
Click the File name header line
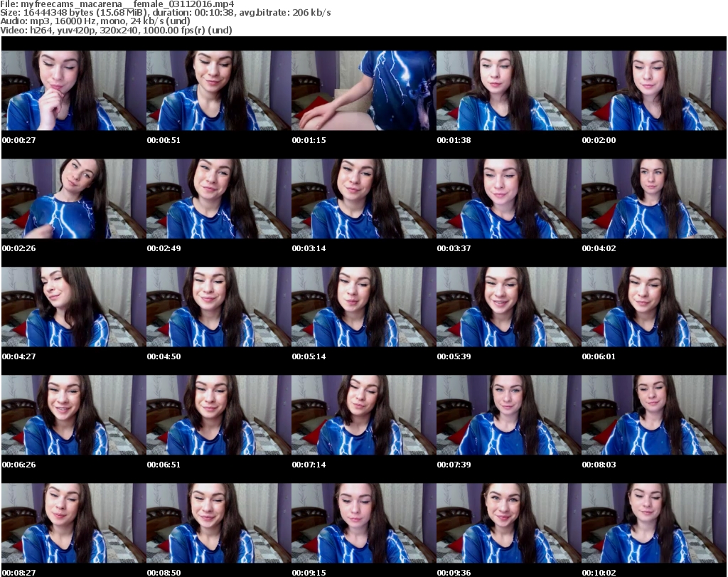click(117, 4)
